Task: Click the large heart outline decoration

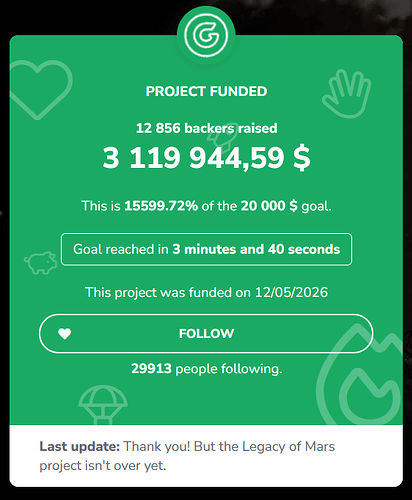Action: click(39, 90)
